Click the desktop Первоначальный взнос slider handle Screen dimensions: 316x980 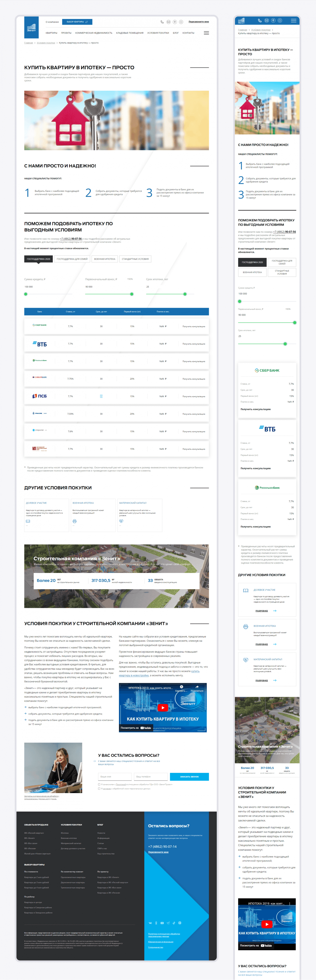[132, 294]
